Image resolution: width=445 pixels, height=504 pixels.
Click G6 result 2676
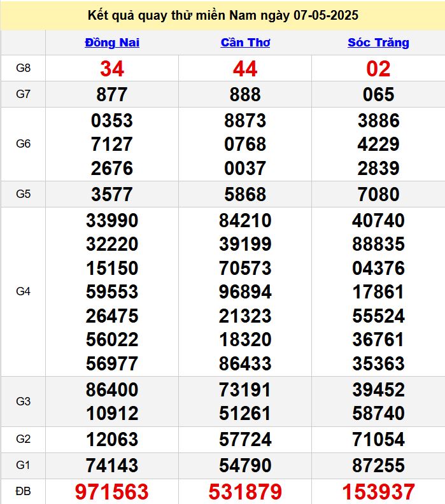tap(112, 168)
